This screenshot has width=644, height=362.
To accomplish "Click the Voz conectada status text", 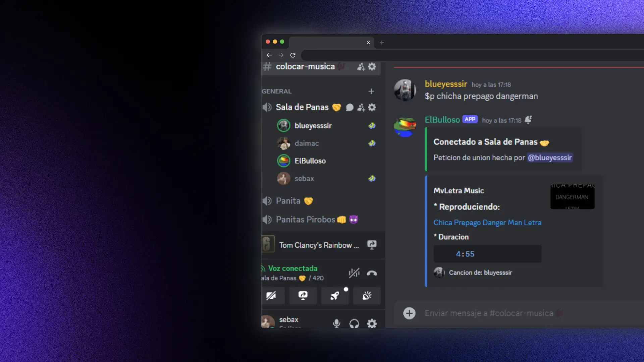I will 292,268.
